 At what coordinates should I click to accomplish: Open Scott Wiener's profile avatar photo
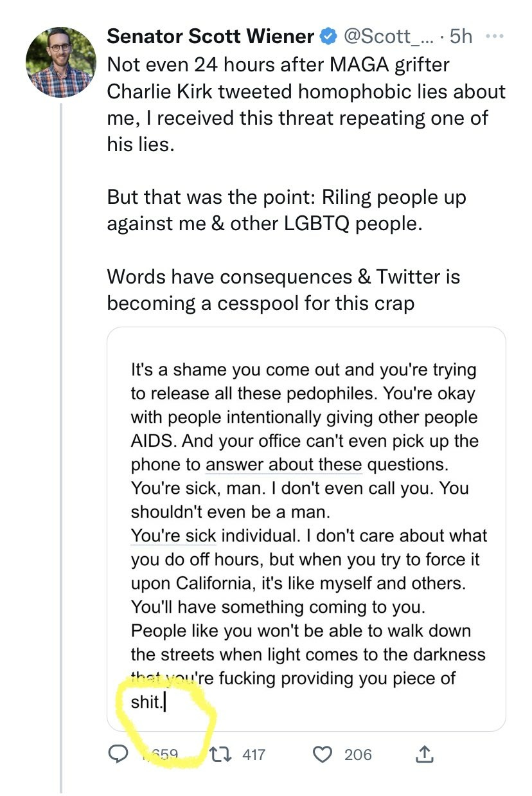tap(61, 62)
